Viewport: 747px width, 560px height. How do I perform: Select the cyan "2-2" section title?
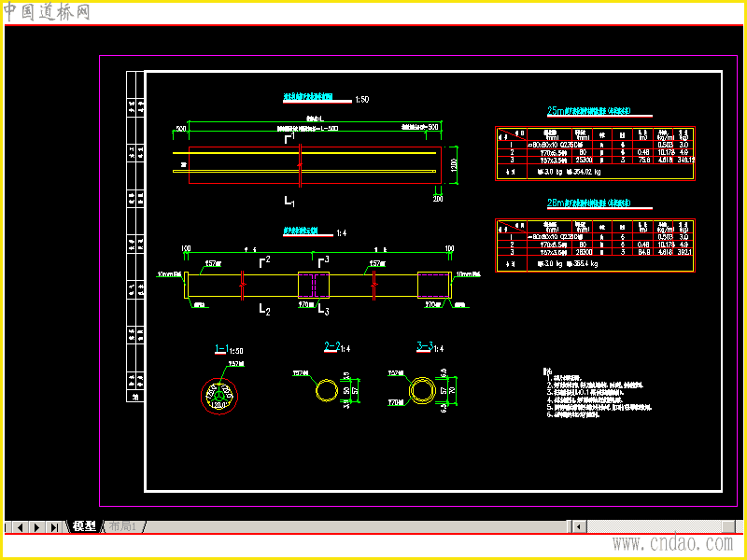coord(331,347)
